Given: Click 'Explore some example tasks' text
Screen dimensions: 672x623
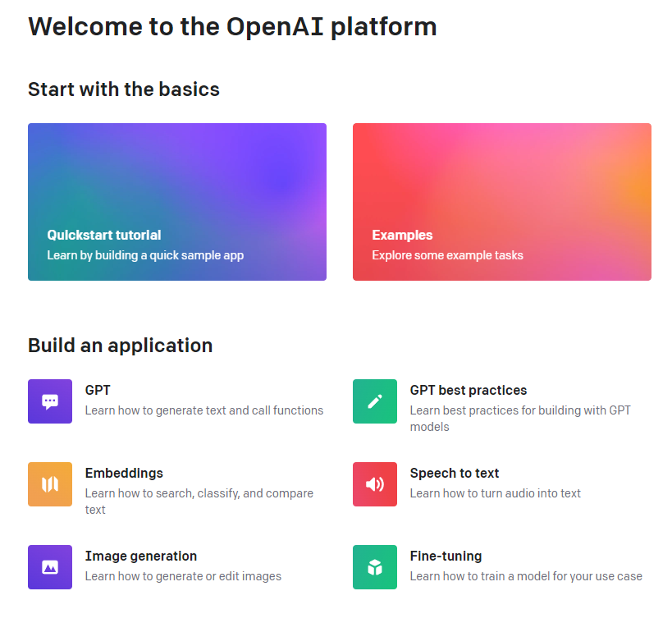Looking at the screenshot, I should [447, 255].
